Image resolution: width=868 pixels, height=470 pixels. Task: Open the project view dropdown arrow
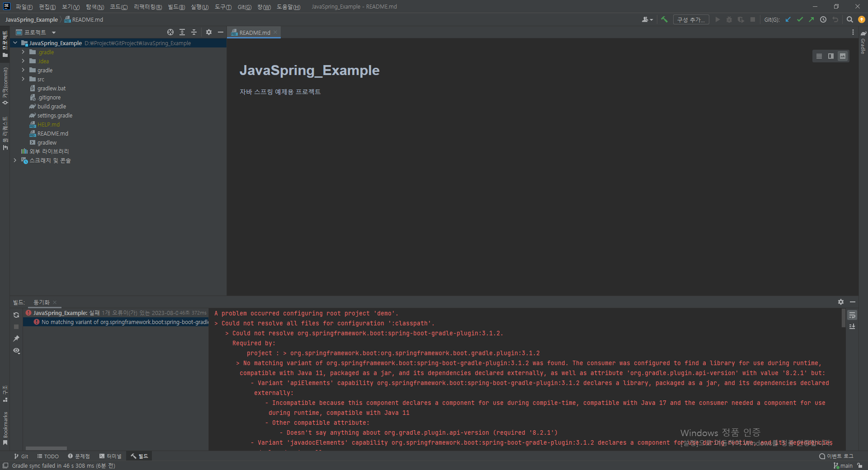54,33
